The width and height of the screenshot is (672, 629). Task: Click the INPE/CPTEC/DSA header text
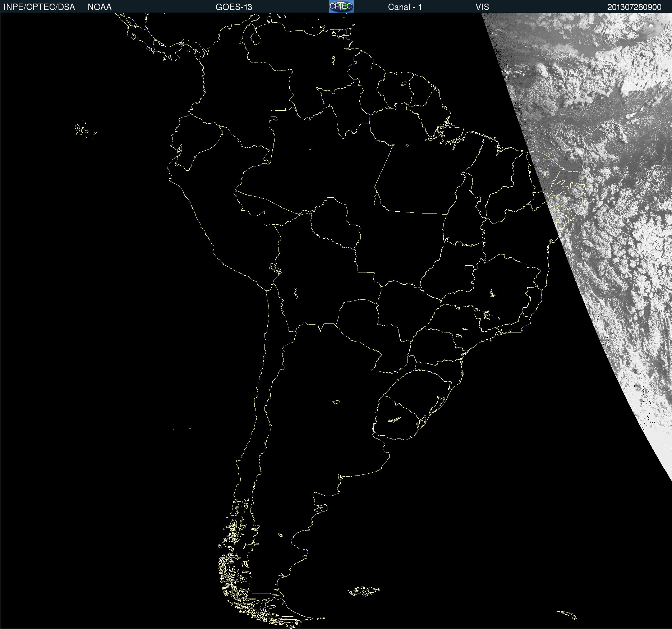pos(39,7)
